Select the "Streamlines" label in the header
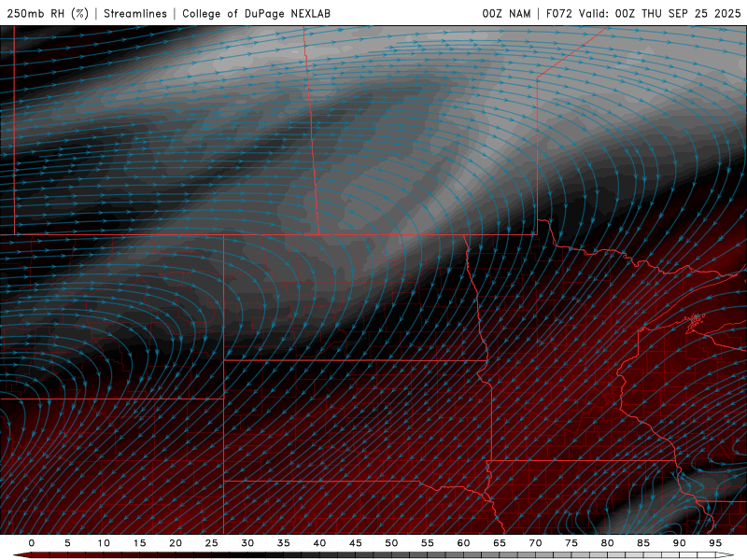The height and width of the screenshot is (560, 747). 135,14
